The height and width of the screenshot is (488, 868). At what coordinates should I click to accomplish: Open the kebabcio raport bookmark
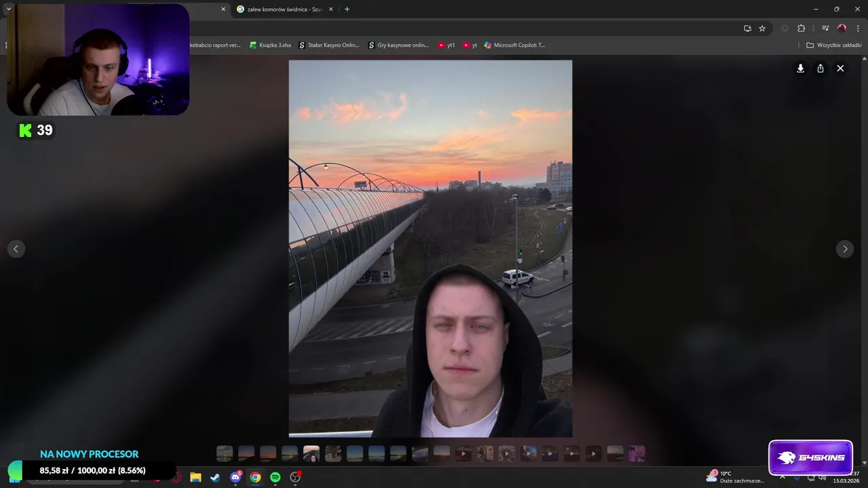pyautogui.click(x=215, y=45)
